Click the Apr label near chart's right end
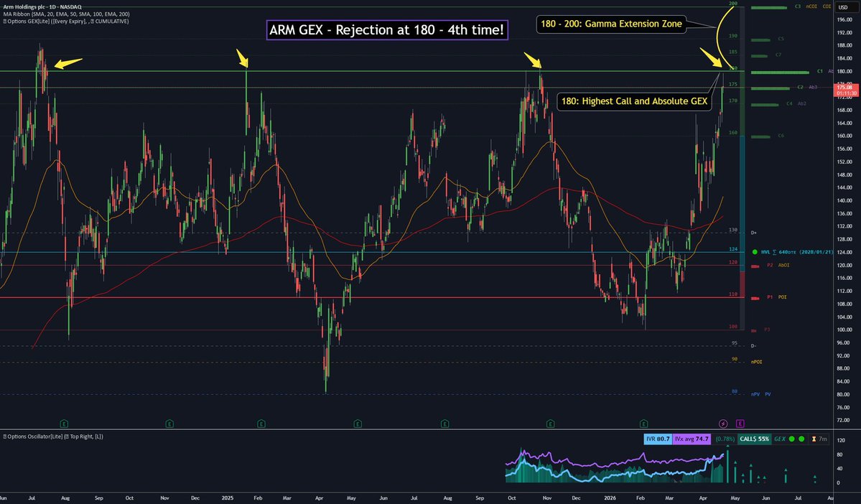The width and height of the screenshot is (861, 504). point(704,498)
